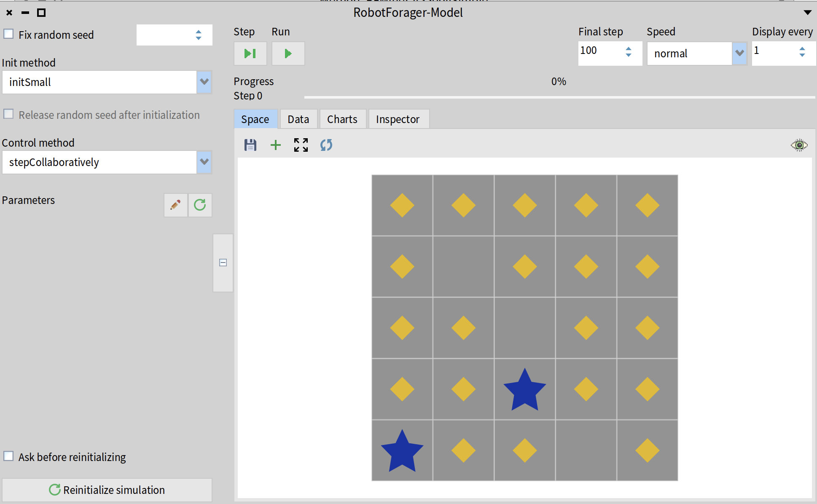The image size is (817, 504).
Task: Click the fullscreen expand arrows icon
Action: tap(301, 145)
